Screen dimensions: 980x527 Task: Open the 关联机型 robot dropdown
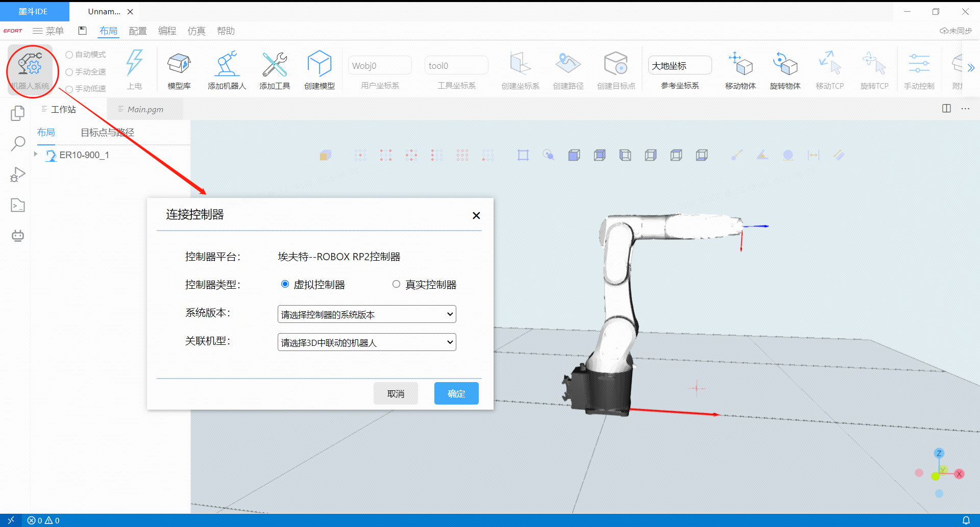pyautogui.click(x=366, y=342)
